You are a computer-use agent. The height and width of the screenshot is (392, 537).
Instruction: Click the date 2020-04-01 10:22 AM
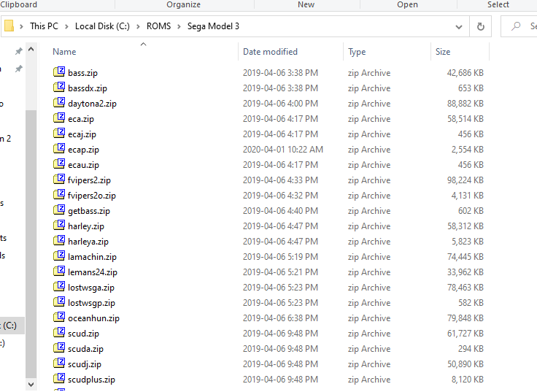(283, 150)
